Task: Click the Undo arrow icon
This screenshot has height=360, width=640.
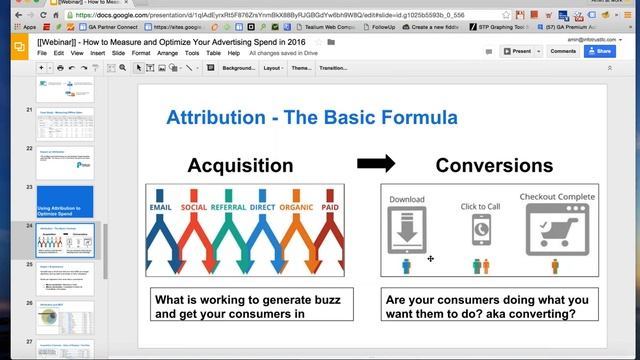Action: [x=72, y=68]
